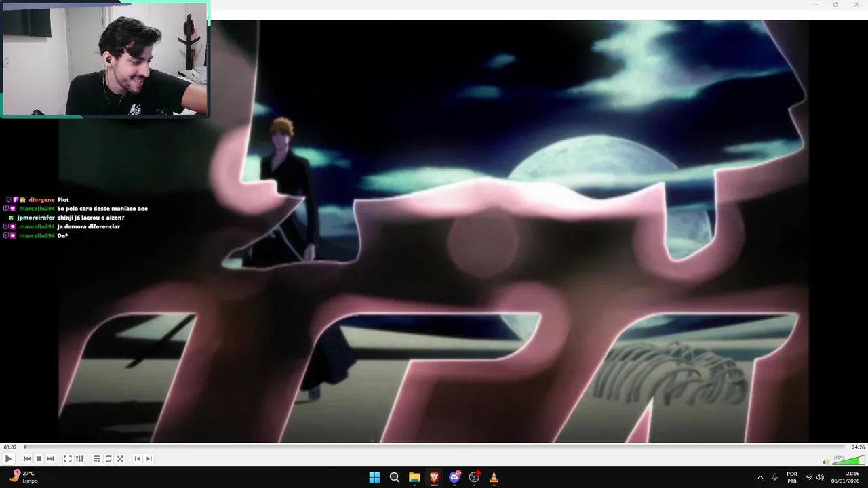
Task: Restore down the VLC window
Action: pos(835,5)
